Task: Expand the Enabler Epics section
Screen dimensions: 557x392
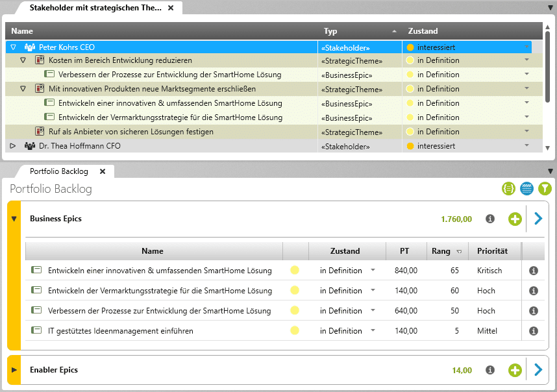Action: pos(14,371)
